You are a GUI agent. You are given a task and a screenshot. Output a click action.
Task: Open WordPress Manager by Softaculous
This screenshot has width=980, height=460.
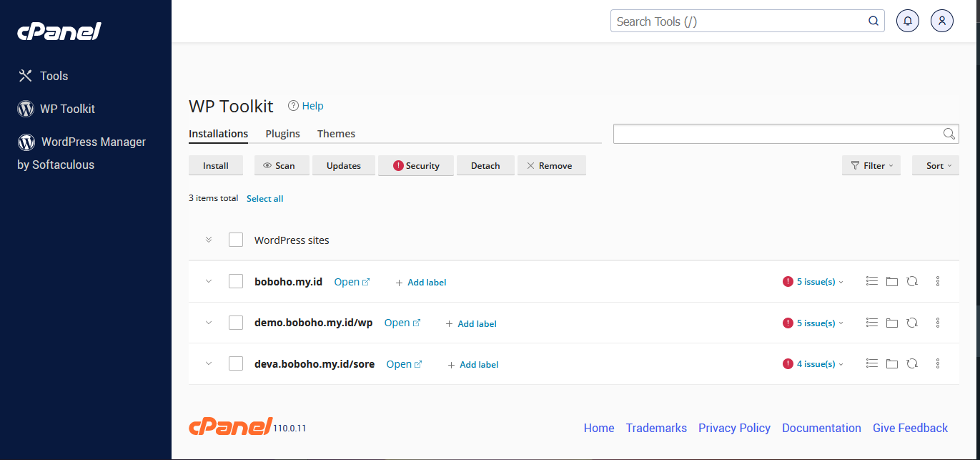81,153
